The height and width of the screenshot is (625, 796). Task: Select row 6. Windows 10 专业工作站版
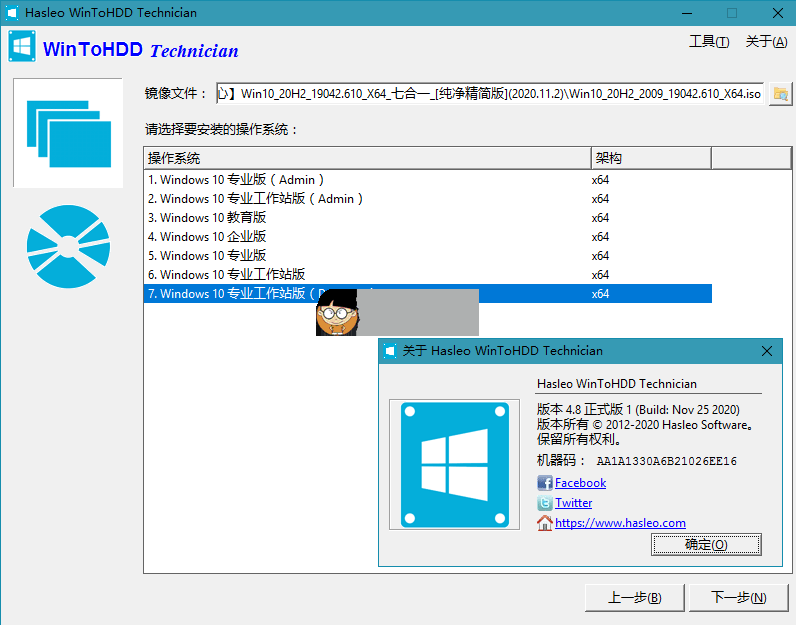(427, 275)
